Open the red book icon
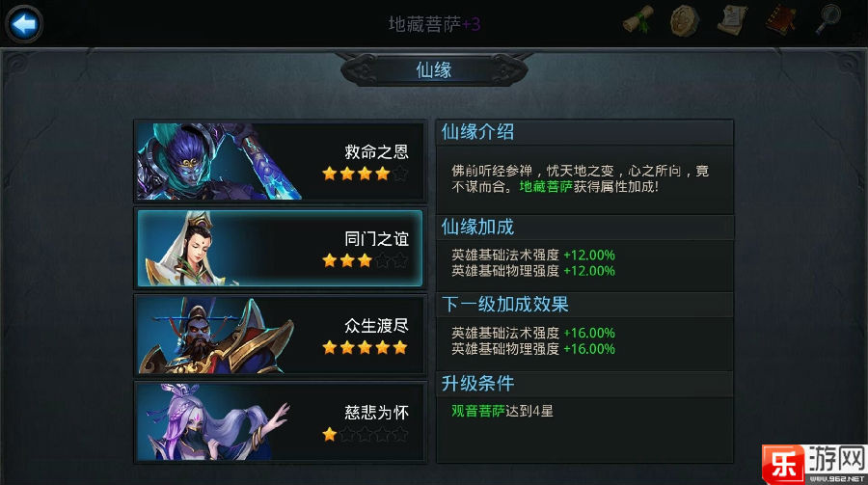Viewport: 868px width, 485px height. coord(781,21)
